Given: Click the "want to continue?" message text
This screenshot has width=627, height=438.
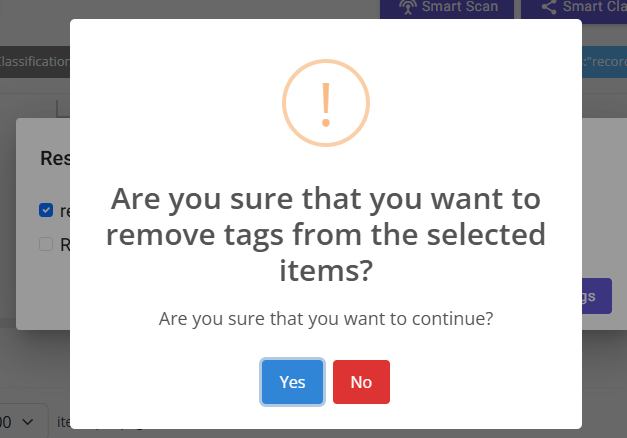Looking at the screenshot, I should [326, 319].
